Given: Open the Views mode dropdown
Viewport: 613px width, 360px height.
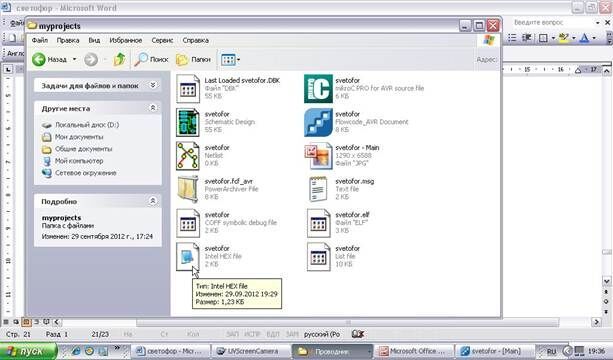Looking at the screenshot, I should click(230, 59).
